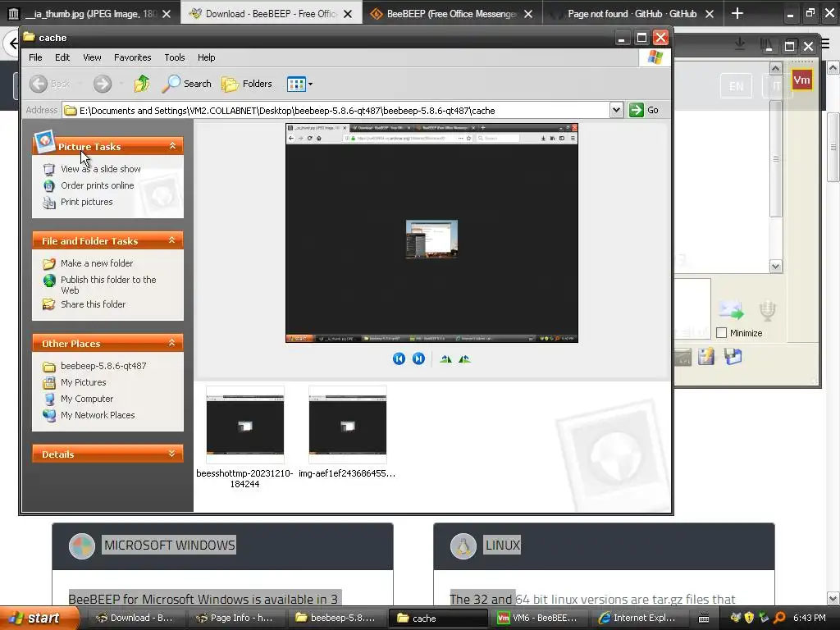
Task: Open the Search pane in Explorer
Action: 187,84
